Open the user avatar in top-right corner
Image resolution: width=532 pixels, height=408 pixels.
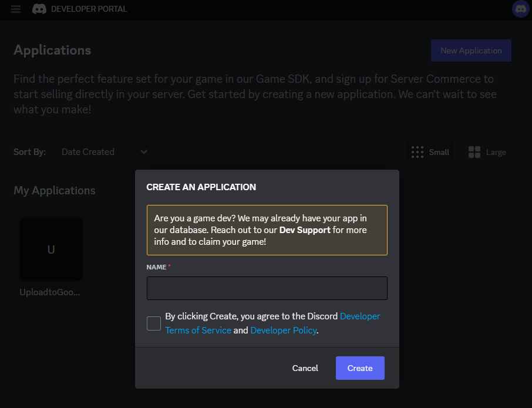click(520, 8)
